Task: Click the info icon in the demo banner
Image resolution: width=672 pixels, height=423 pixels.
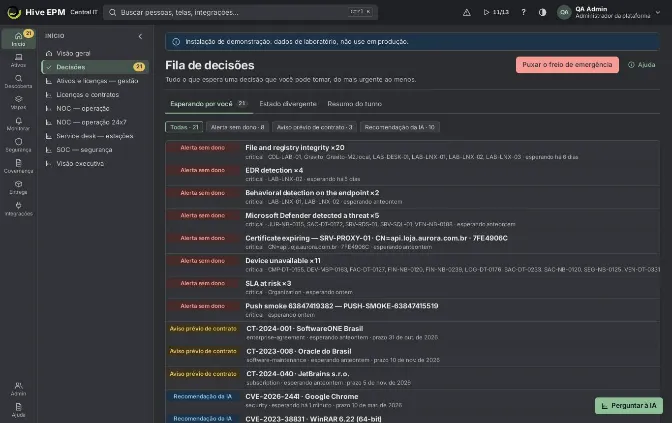Action: click(176, 42)
